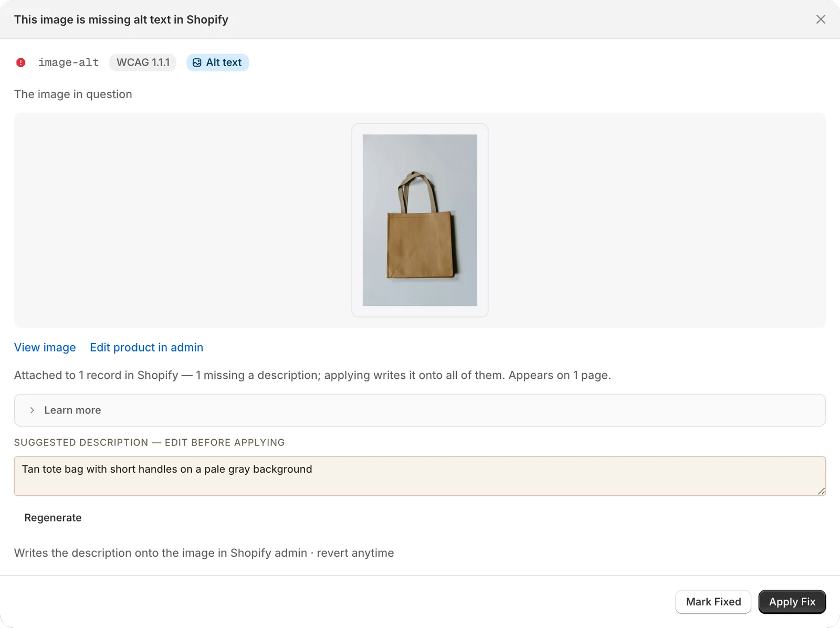Screen dimensions: 840x628
Task: Apply the alt text fix
Action: point(792,602)
